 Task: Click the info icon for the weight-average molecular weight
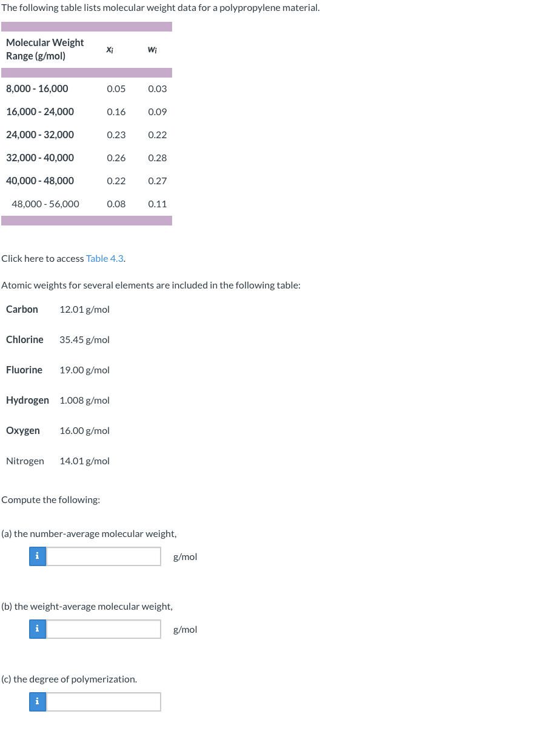tap(37, 629)
